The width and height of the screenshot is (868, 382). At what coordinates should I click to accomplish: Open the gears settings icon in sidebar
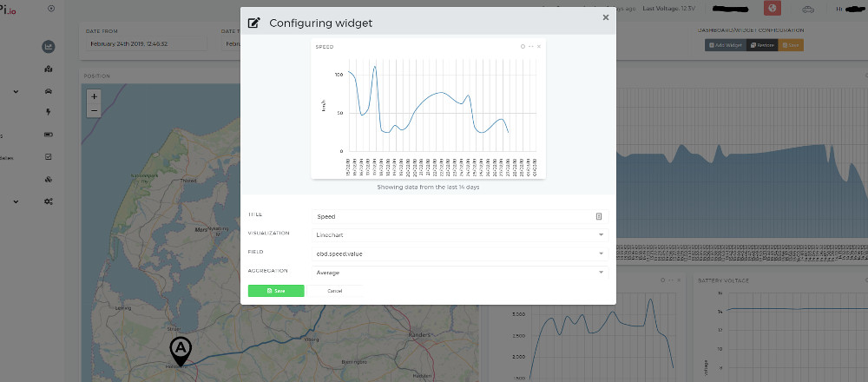point(48,201)
